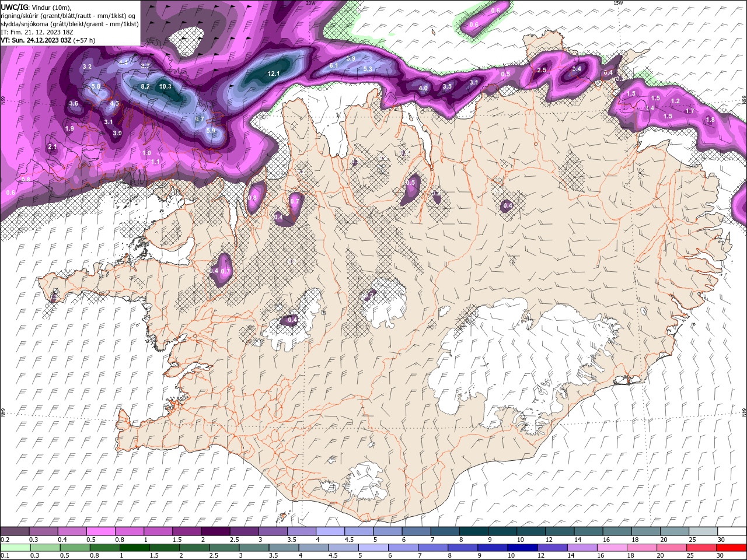747x560 pixels.
Task: Select the 1.2 value in the northeast pink area
Action: [675, 101]
